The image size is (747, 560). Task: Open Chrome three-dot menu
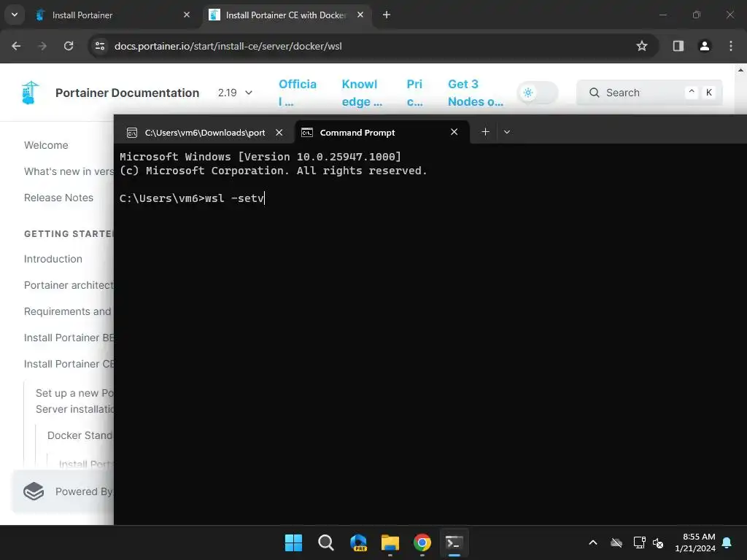[x=731, y=46]
